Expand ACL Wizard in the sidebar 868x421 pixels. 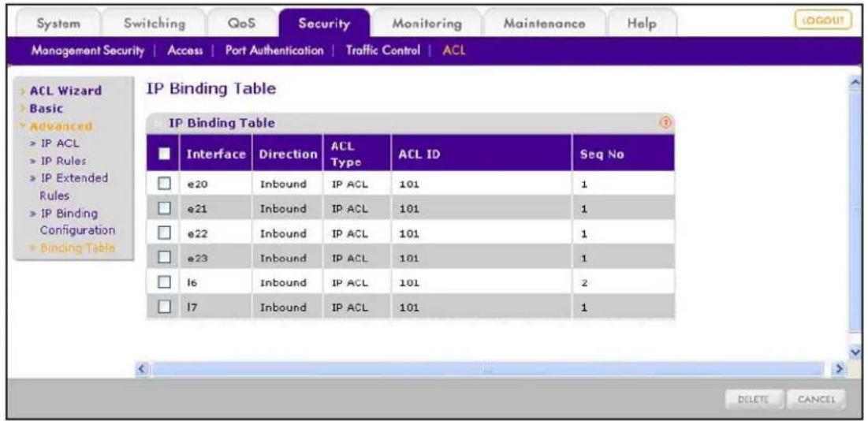tap(65, 90)
